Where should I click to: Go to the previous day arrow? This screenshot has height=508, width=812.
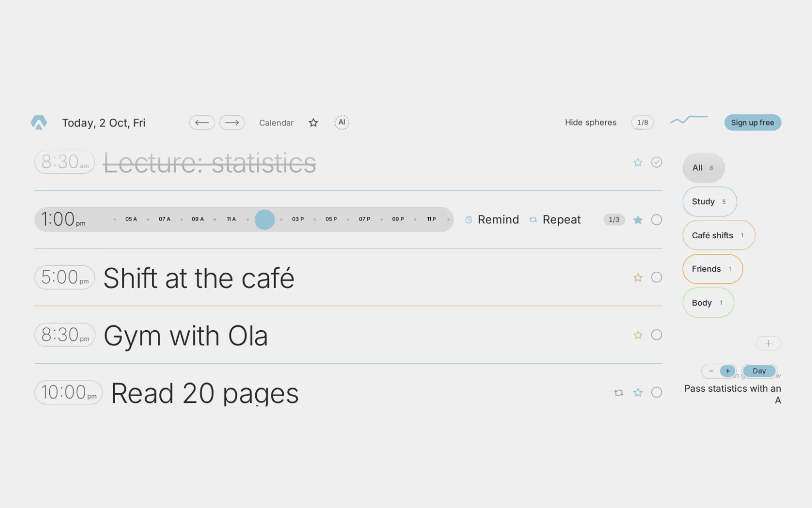[x=202, y=122]
